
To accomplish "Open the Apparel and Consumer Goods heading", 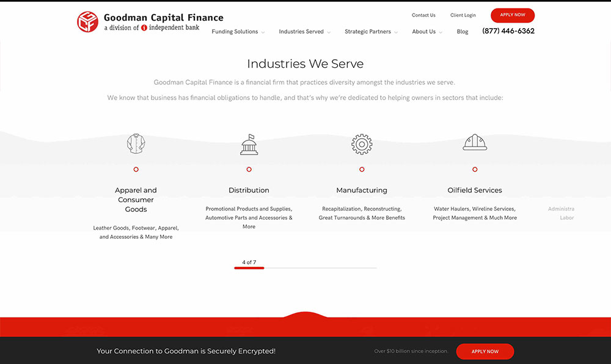I will pyautogui.click(x=136, y=200).
